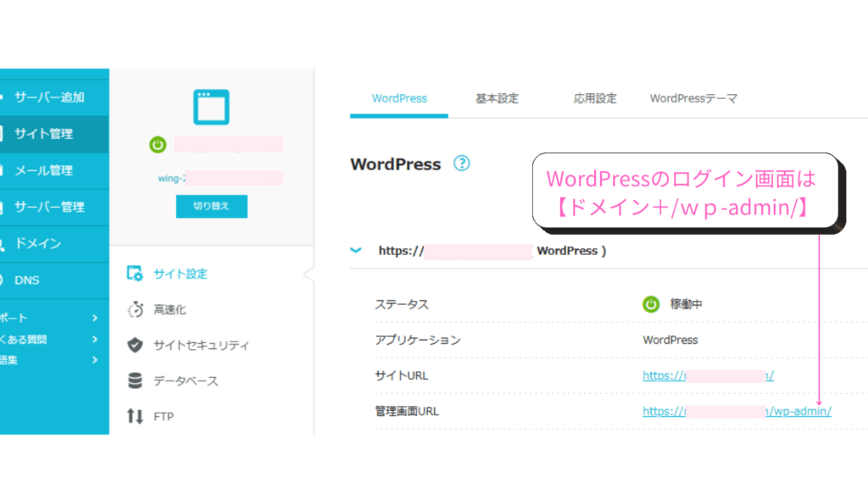
Task: Click the データベース icon
Action: (135, 380)
